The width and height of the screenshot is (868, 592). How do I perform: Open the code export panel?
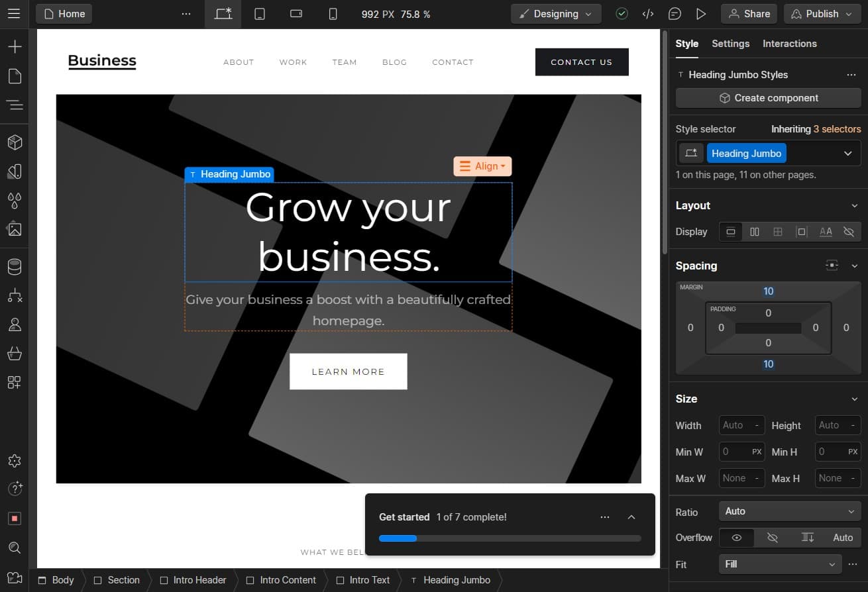point(648,13)
